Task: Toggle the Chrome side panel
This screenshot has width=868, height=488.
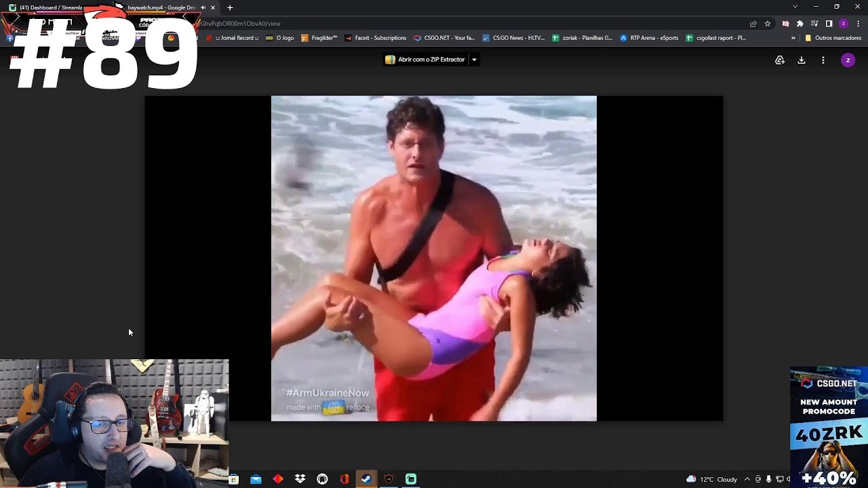Action: [829, 24]
